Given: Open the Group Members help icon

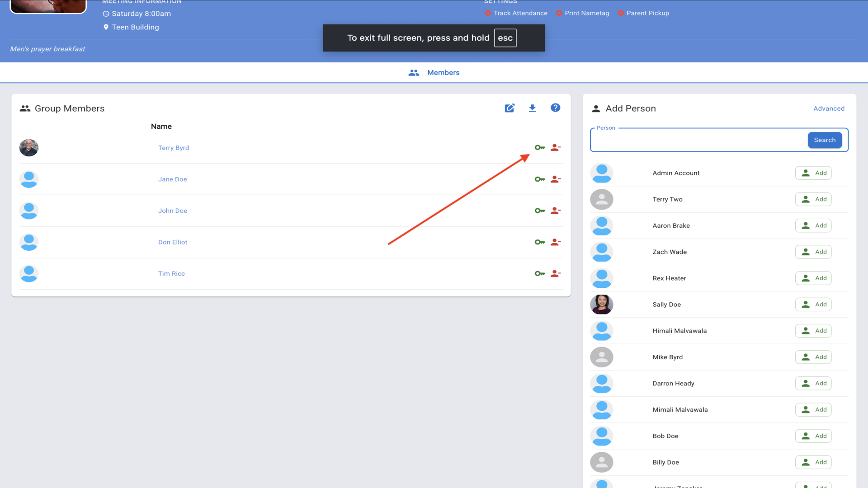Looking at the screenshot, I should click(x=555, y=108).
